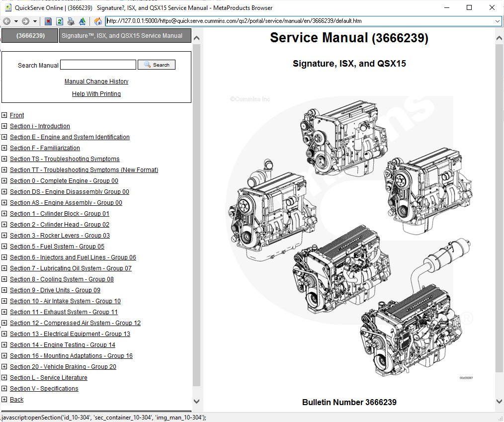Screen dimensions: 504x422
Task: Open the Back history dropdown arrow
Action: pyautogui.click(x=16, y=21)
